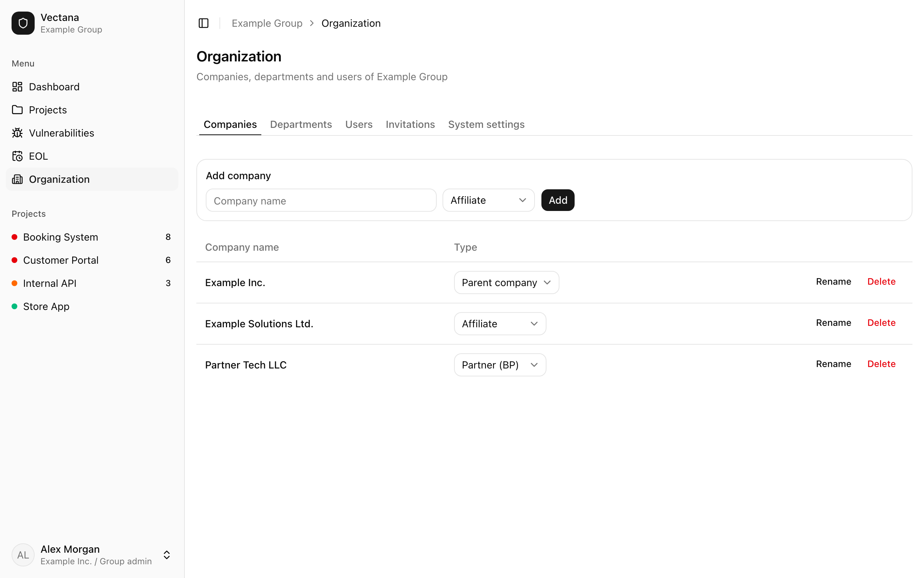
Task: Rename Partner Tech LLC
Action: pyautogui.click(x=833, y=364)
